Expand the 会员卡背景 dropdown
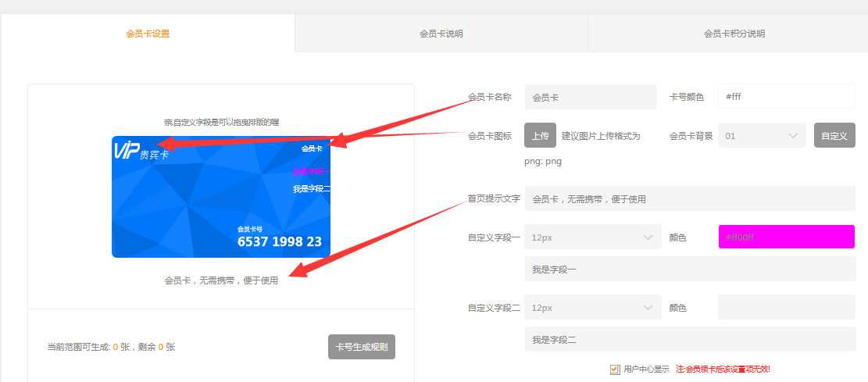Viewport: 868px width, 382px height. coord(762,135)
